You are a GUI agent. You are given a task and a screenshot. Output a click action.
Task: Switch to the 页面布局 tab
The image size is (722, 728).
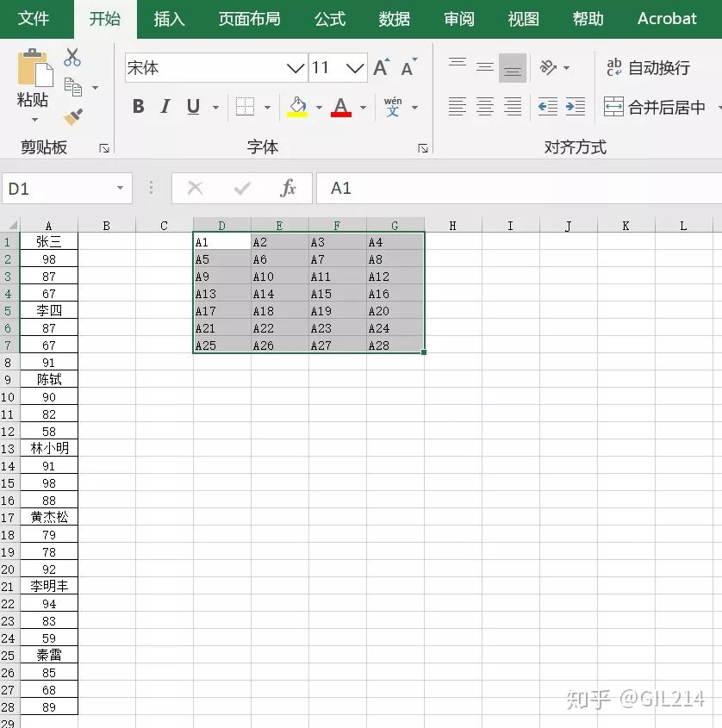(250, 19)
